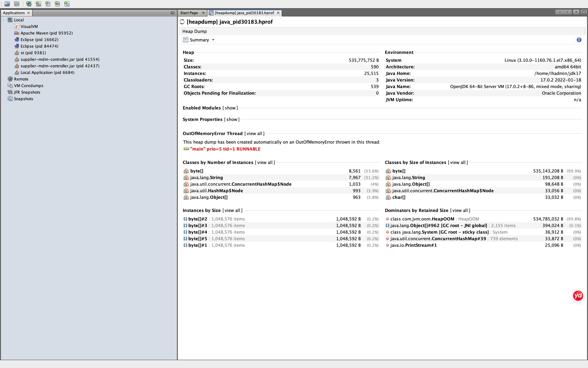This screenshot has height=368, width=588.
Task: Click the blue info icon in Heap Dump
Action: click(579, 40)
